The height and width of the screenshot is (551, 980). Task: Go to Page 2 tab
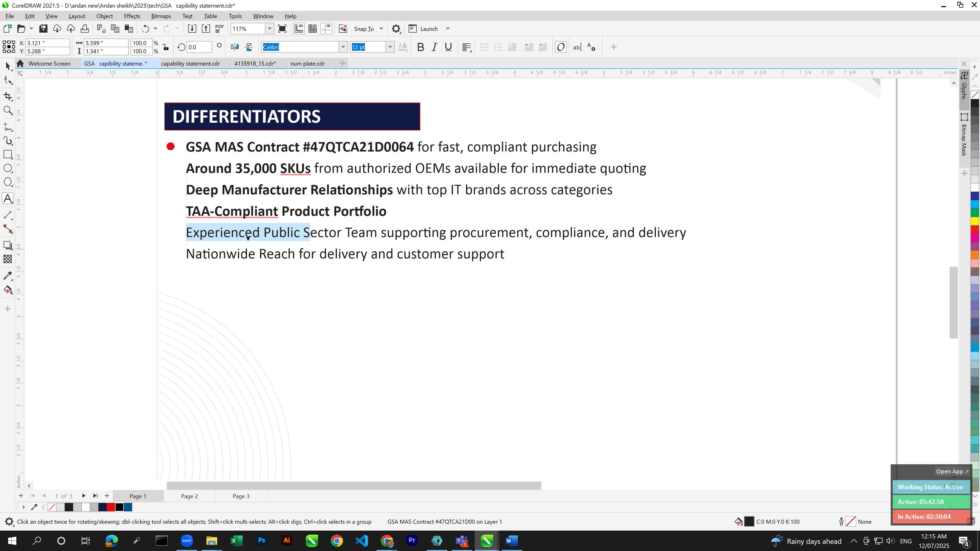point(189,496)
